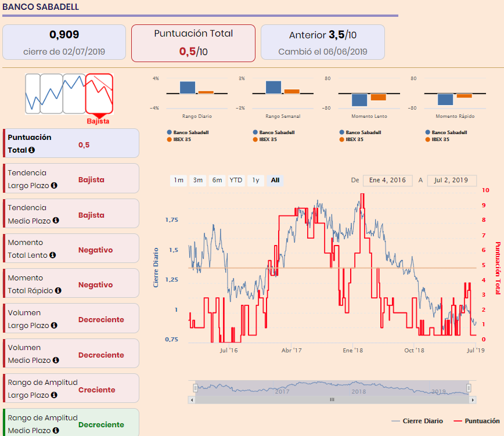This screenshot has width=504, height=436.
Task: Click the navigator left range handle
Action: [195, 388]
